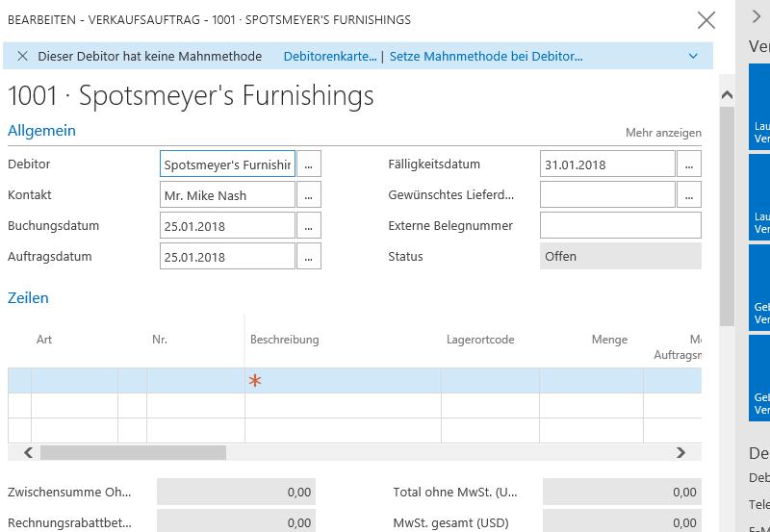The width and height of the screenshot is (770, 532).
Task: Click the Art column header
Action: click(x=44, y=340)
